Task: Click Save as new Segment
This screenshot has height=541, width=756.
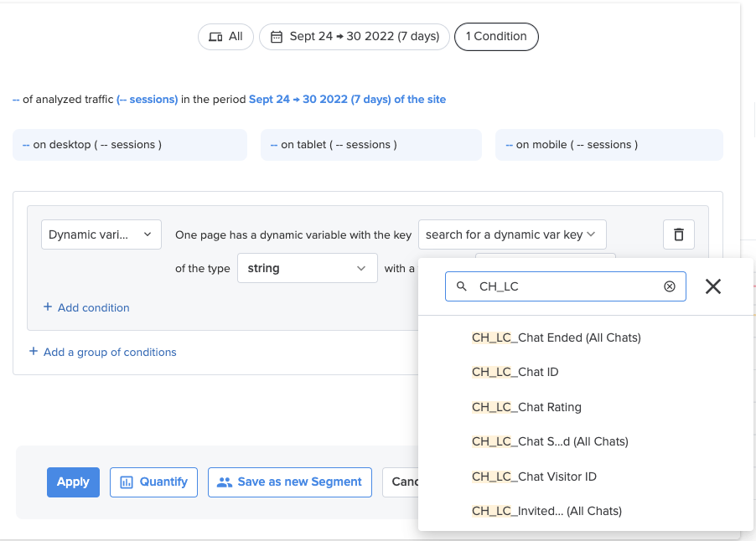Action: [x=290, y=482]
